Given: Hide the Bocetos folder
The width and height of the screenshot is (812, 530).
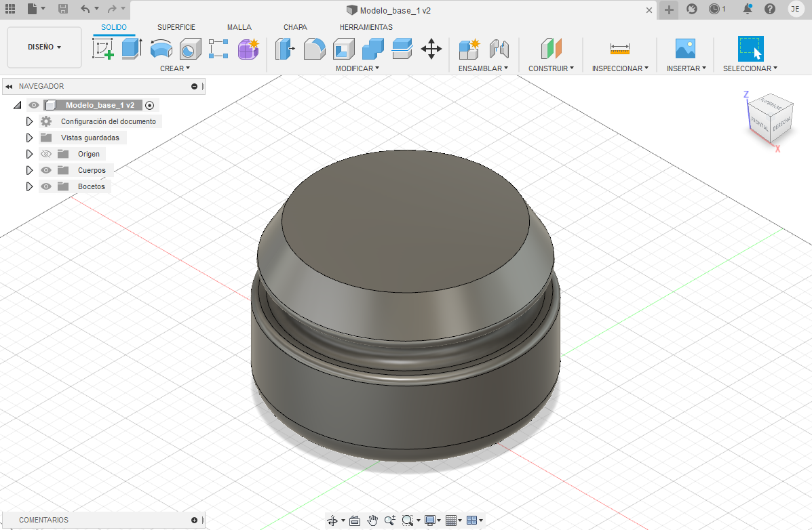Looking at the screenshot, I should coord(46,186).
